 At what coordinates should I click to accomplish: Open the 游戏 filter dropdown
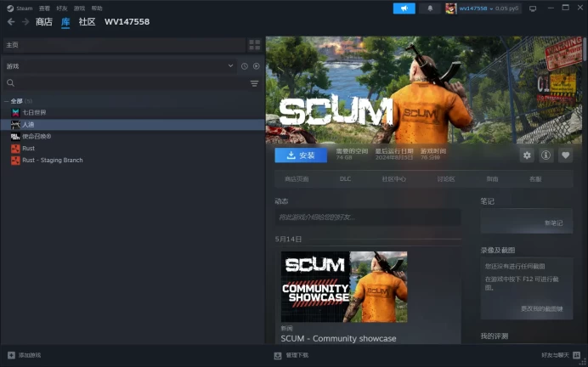click(x=119, y=66)
